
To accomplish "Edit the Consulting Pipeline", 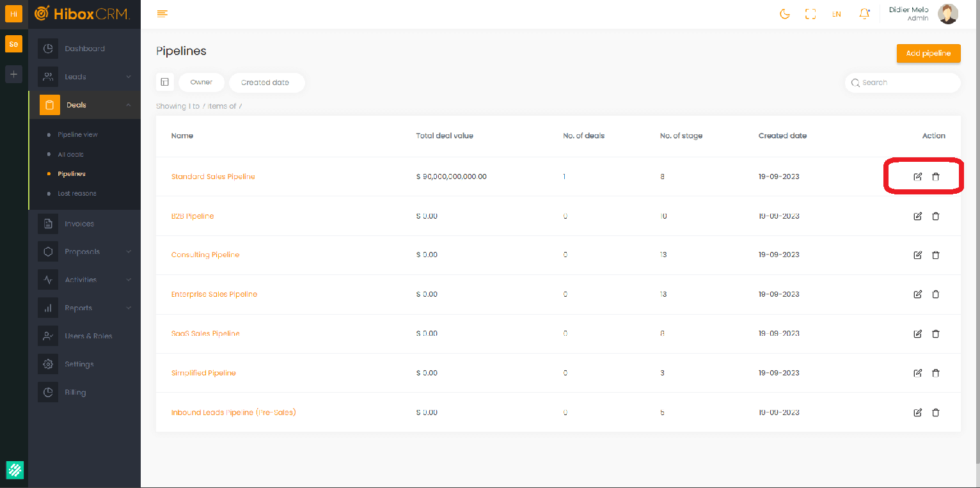I will [917, 255].
